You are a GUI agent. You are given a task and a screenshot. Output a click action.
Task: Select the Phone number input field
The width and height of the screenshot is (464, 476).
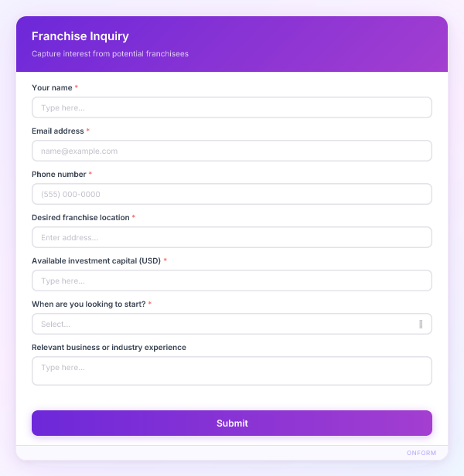[231, 194]
